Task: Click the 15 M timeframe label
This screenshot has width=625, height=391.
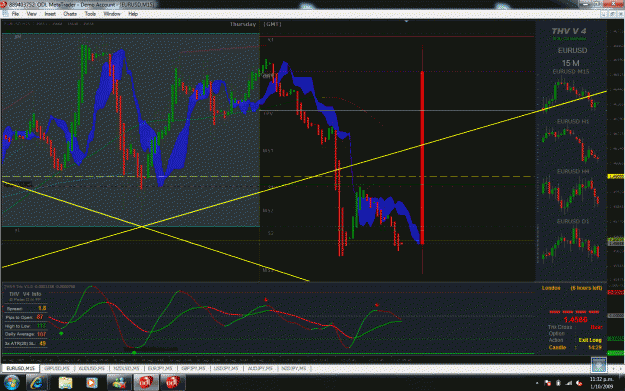Action: pyautogui.click(x=571, y=63)
